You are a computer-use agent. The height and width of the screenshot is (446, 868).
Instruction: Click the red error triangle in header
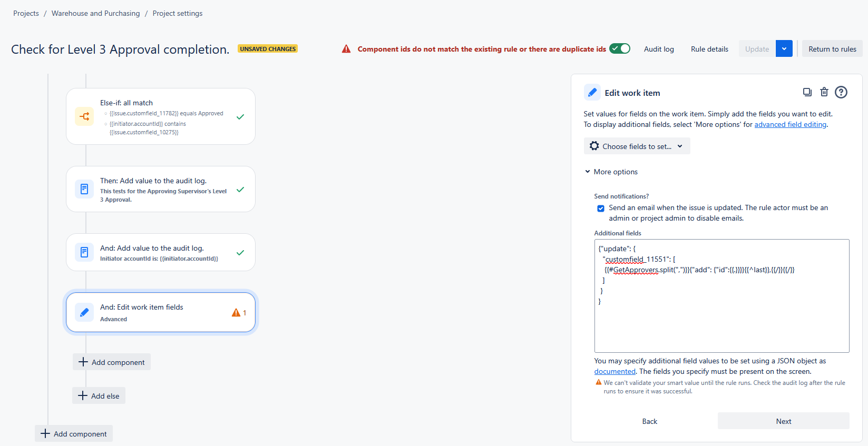point(346,49)
